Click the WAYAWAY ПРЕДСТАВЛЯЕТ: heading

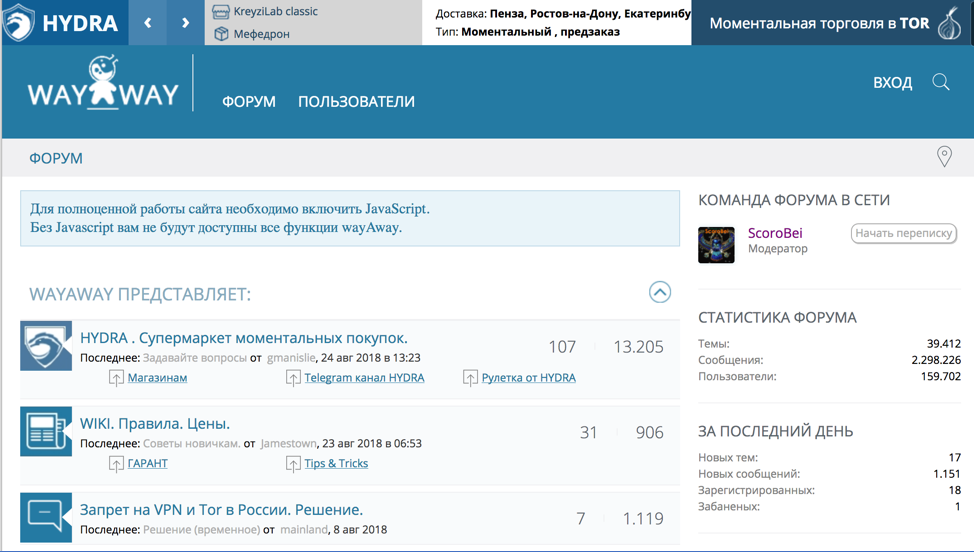tap(140, 294)
